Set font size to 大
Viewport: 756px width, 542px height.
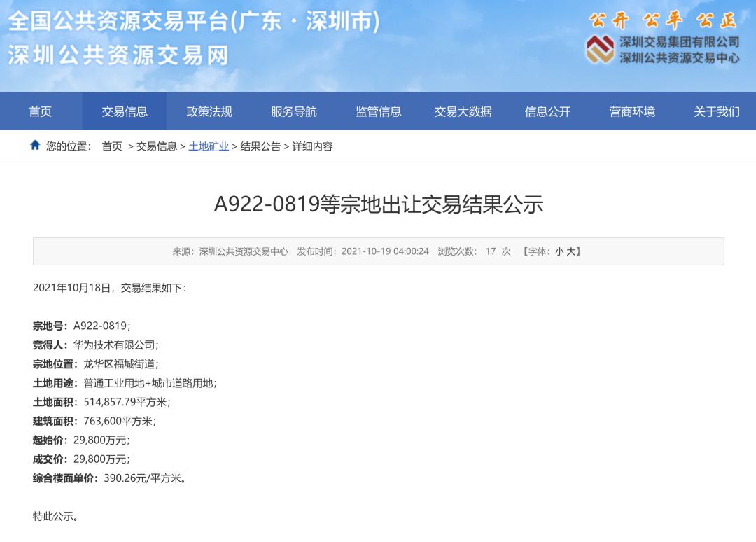click(x=570, y=251)
